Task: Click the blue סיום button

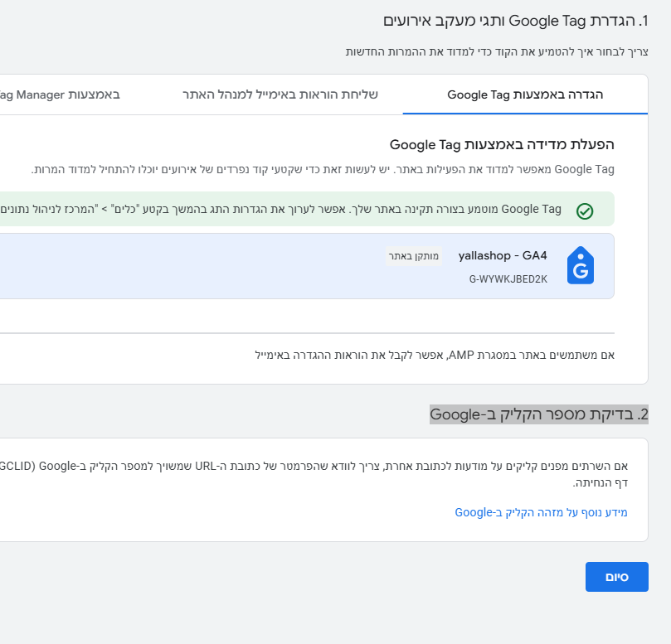Action: click(616, 577)
